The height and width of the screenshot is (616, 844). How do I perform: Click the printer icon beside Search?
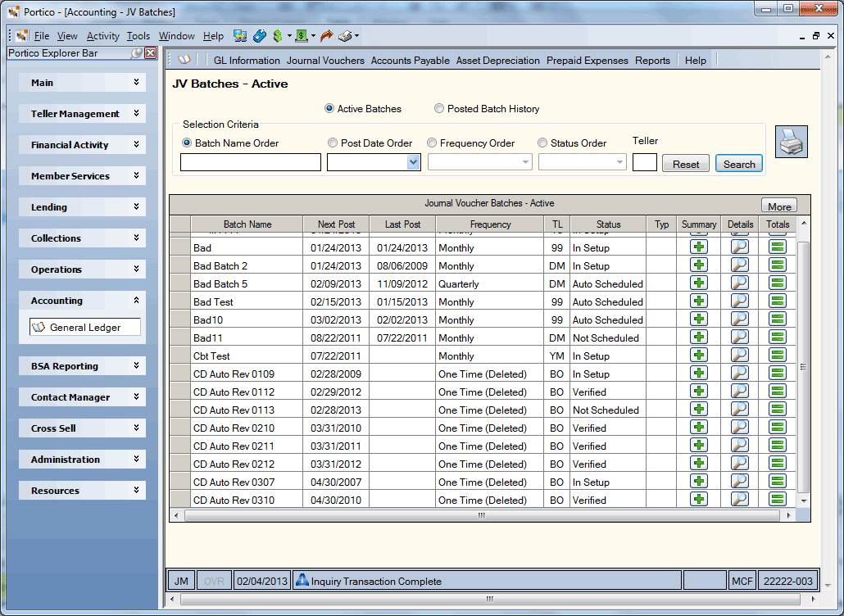[x=792, y=142]
